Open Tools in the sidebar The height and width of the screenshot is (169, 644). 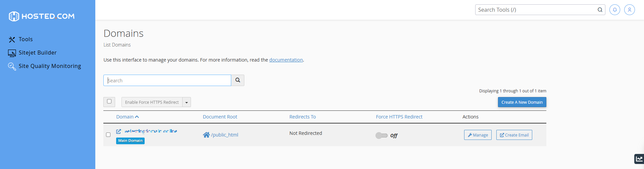pos(26,39)
